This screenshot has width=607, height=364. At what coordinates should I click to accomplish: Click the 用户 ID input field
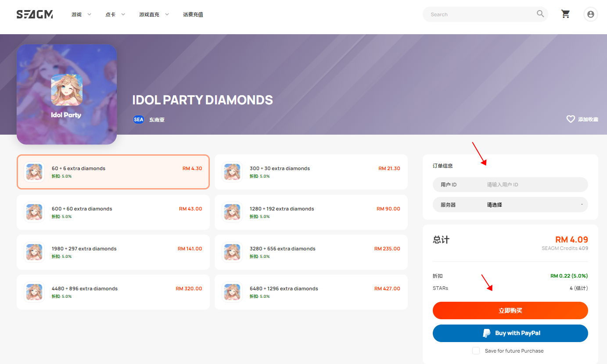pyautogui.click(x=510, y=185)
